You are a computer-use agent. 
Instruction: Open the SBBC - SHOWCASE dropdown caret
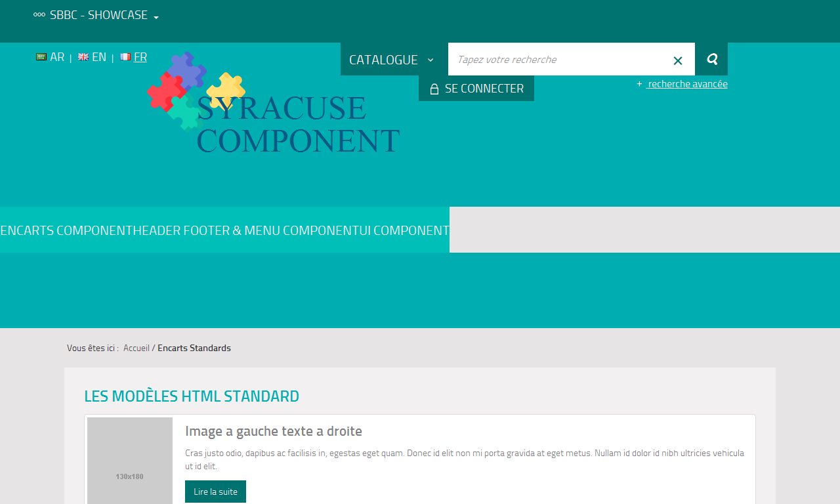click(x=156, y=18)
